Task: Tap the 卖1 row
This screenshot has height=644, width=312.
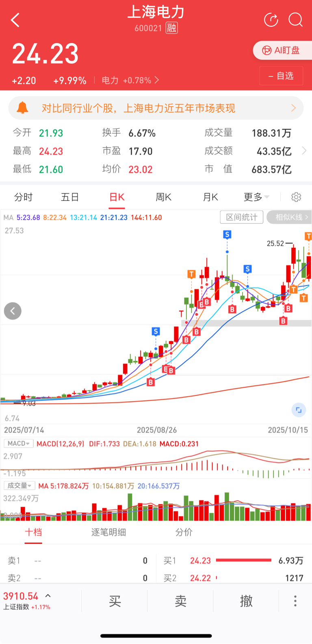Action: coord(78,560)
